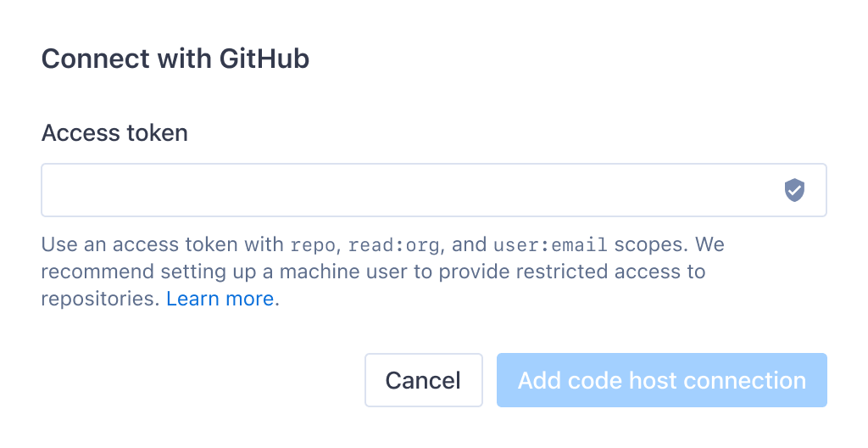This screenshot has width=868, height=448.
Task: Click the Connect with GitHub heading
Action: point(175,59)
